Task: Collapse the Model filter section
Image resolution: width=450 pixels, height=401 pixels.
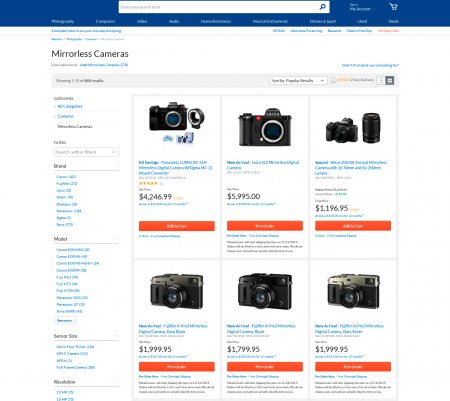Action: coord(117,239)
